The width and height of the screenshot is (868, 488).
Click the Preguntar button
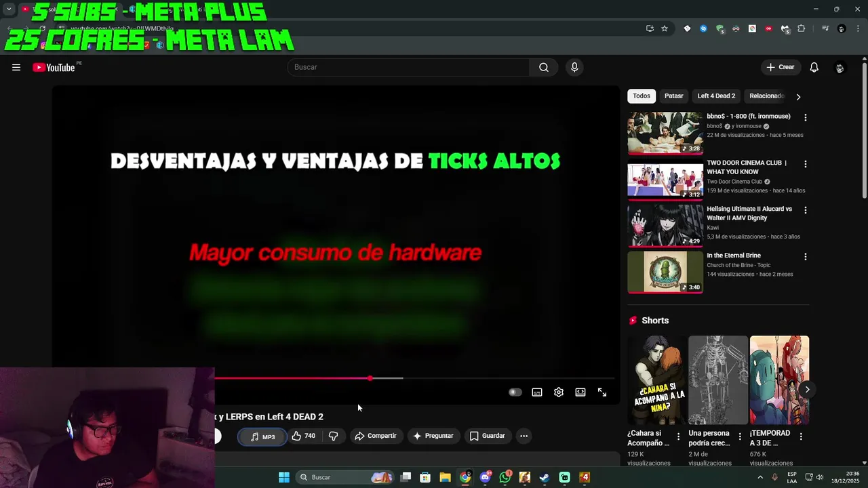pos(433,436)
